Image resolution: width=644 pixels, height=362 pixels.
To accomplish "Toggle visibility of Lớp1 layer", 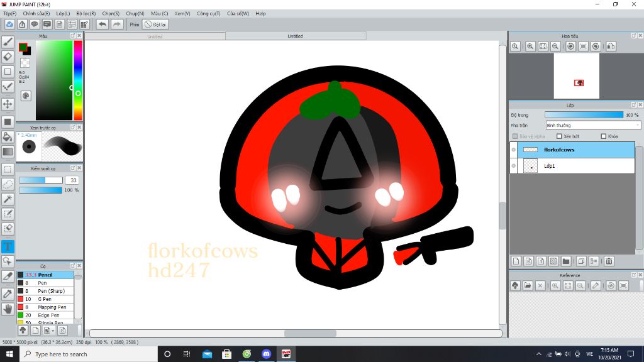I will pyautogui.click(x=513, y=166).
